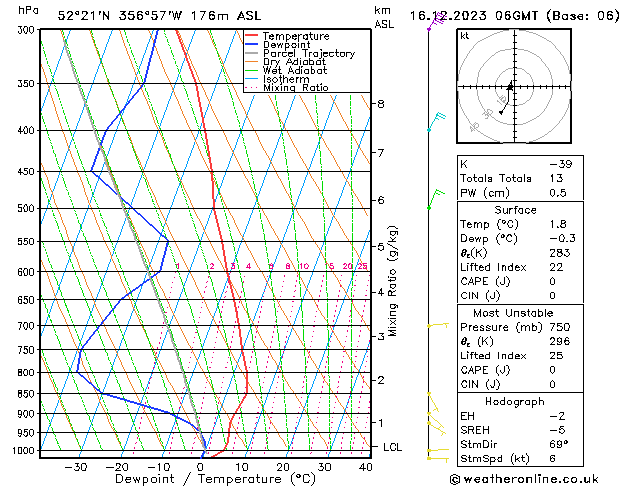
Task: Click the Surface theta-e value 283
Action: pos(560,253)
